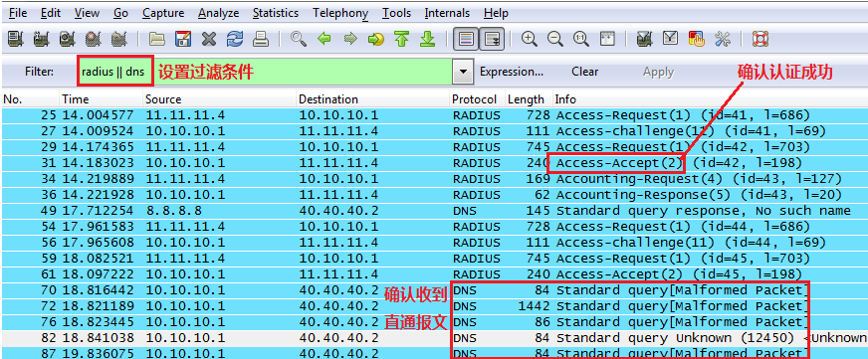Sort by the Source column header

tap(219, 99)
